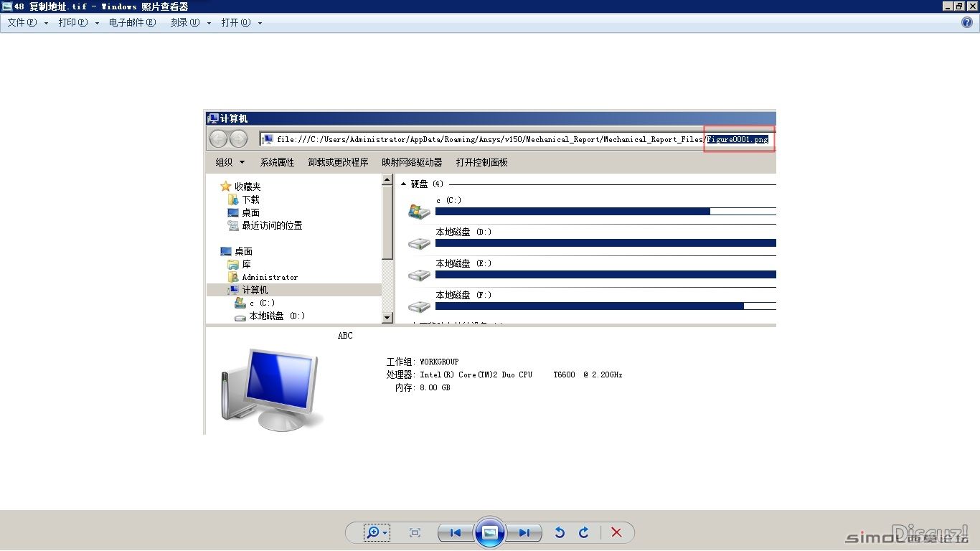The height and width of the screenshot is (551, 980).
Task: Select 桌面 under 收藏夹
Action: pyautogui.click(x=250, y=212)
